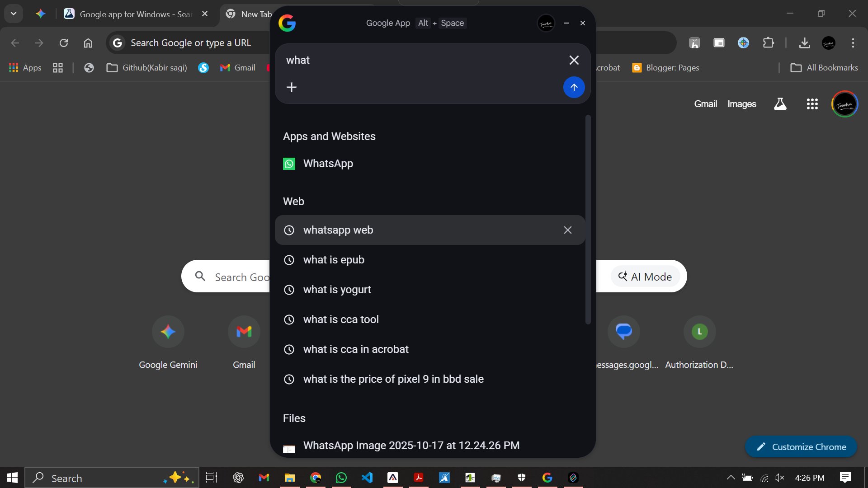Open Chrome three-dot menu
This screenshot has width=868, height=488.
tap(853, 43)
